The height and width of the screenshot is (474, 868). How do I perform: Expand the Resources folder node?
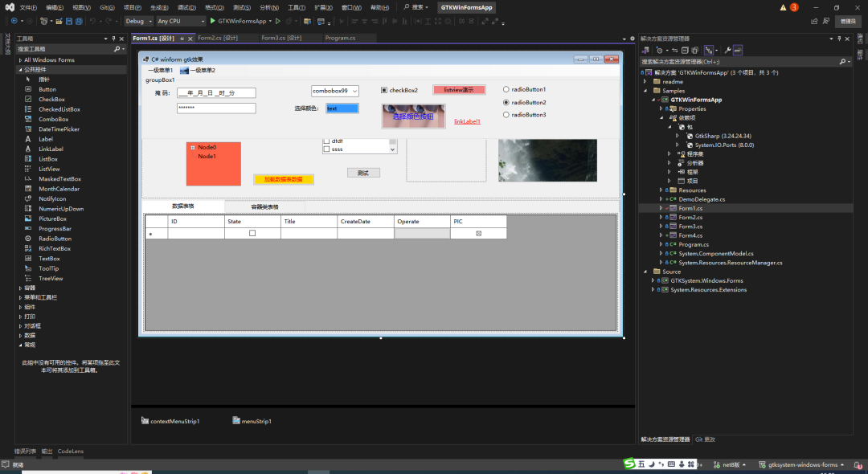[661, 190]
